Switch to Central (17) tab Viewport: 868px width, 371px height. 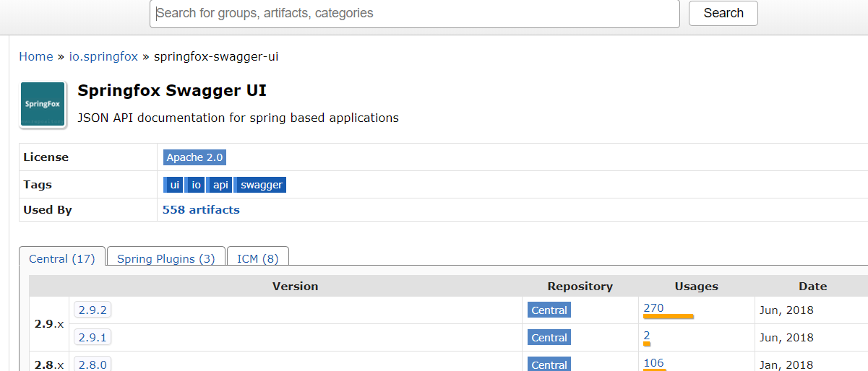[x=62, y=258]
